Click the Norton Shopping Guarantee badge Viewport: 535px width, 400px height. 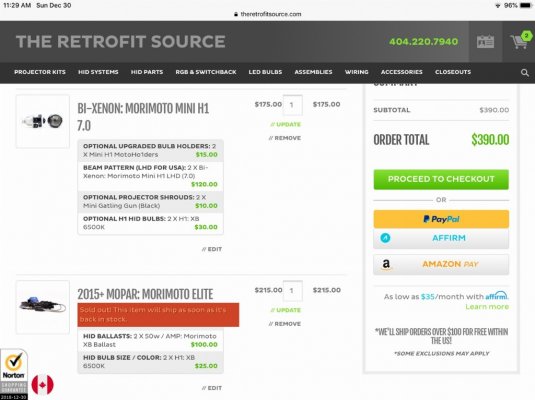click(x=14, y=374)
